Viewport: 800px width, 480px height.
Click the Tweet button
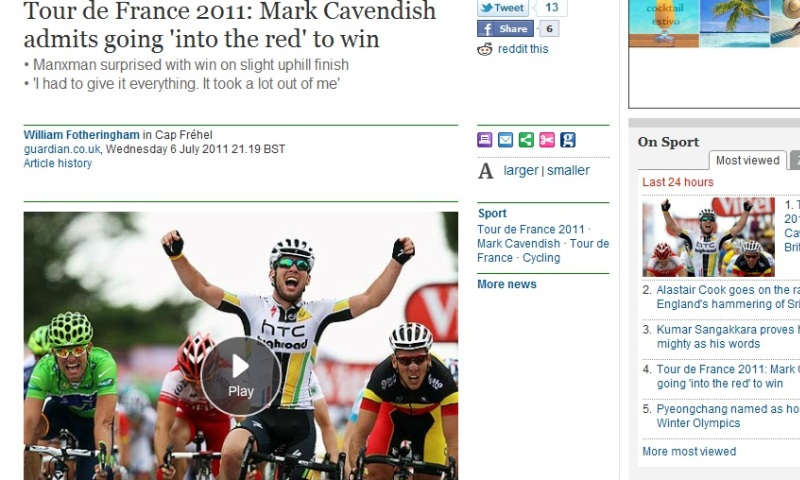click(x=503, y=8)
